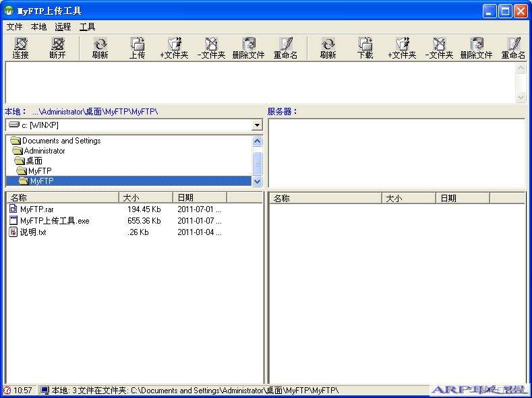
Task: Open the 本地 menu
Action: (x=38, y=27)
